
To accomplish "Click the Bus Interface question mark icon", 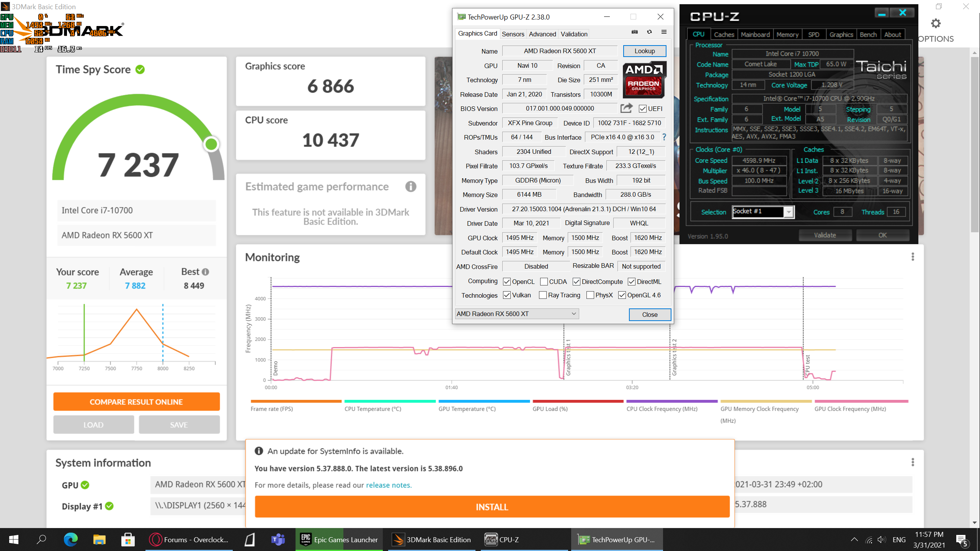I will tap(664, 137).
